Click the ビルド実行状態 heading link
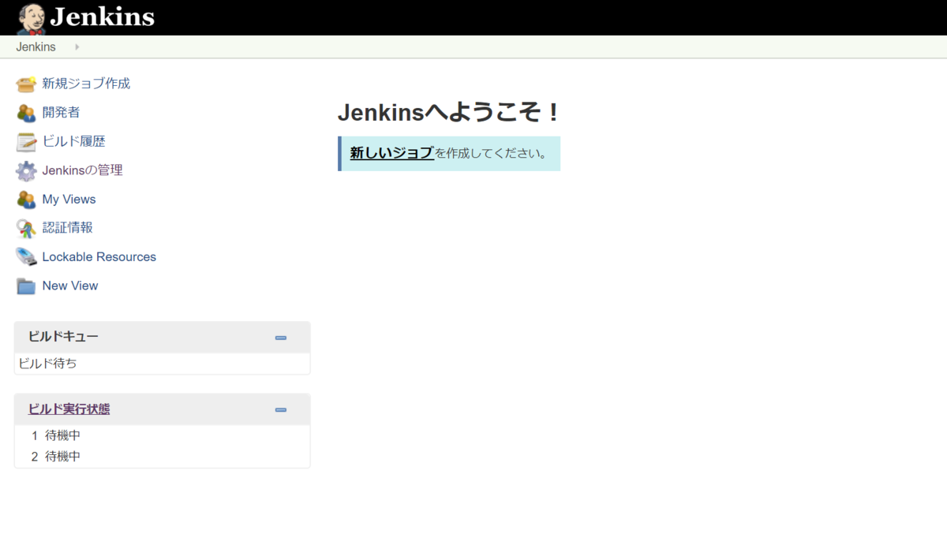The width and height of the screenshot is (947, 560). point(68,409)
